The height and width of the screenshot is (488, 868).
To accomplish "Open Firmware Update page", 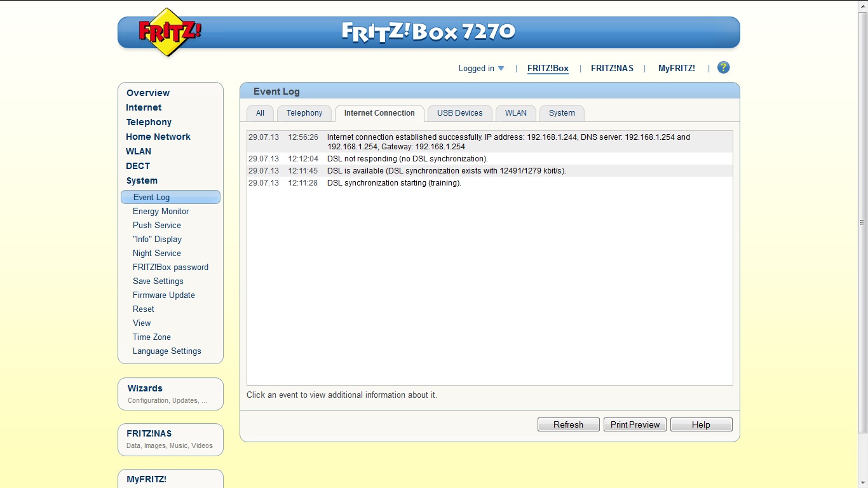I will click(x=164, y=295).
